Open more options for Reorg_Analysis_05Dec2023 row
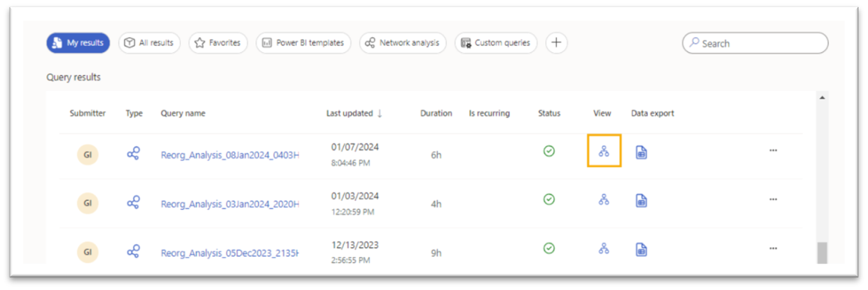This screenshot has width=868, height=290. 773,248
